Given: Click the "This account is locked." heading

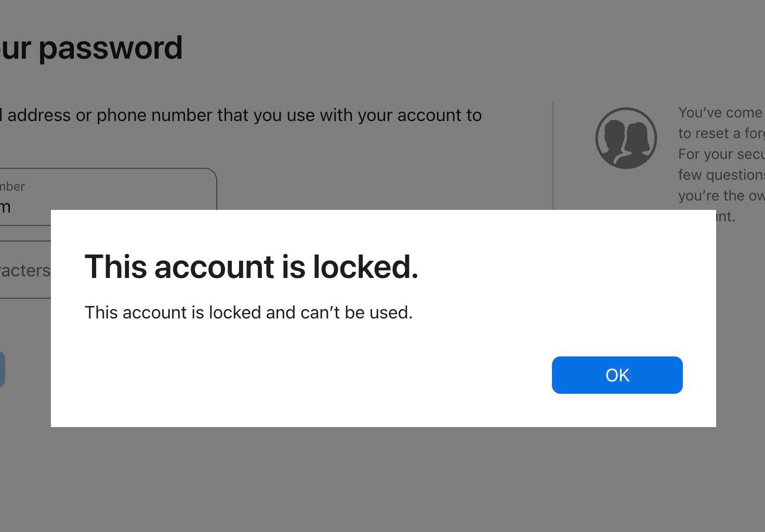Looking at the screenshot, I should (251, 267).
